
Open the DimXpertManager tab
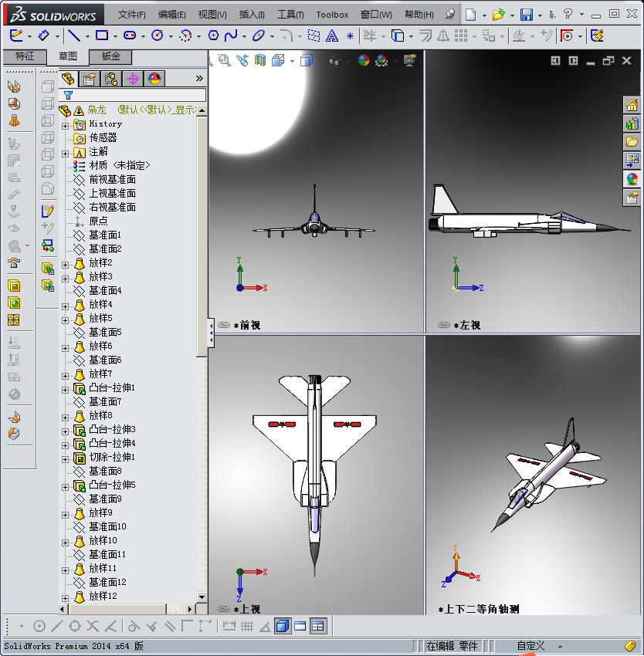tap(133, 79)
